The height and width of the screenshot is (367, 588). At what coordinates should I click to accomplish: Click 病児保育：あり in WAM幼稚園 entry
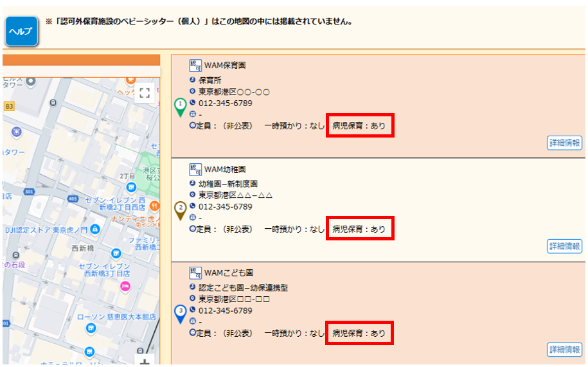(x=359, y=229)
